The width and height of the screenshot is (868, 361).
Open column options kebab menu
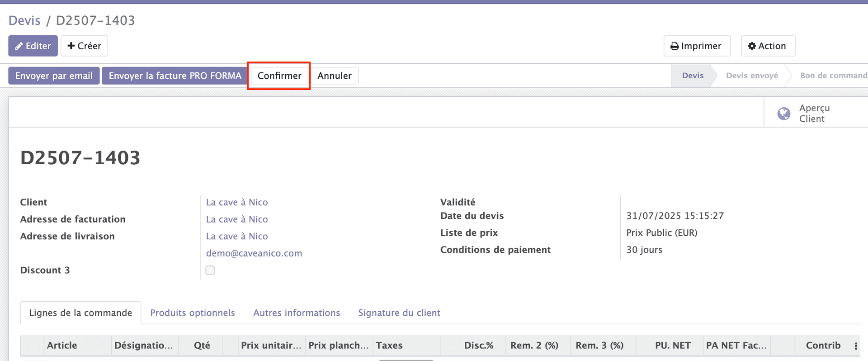[856, 346]
